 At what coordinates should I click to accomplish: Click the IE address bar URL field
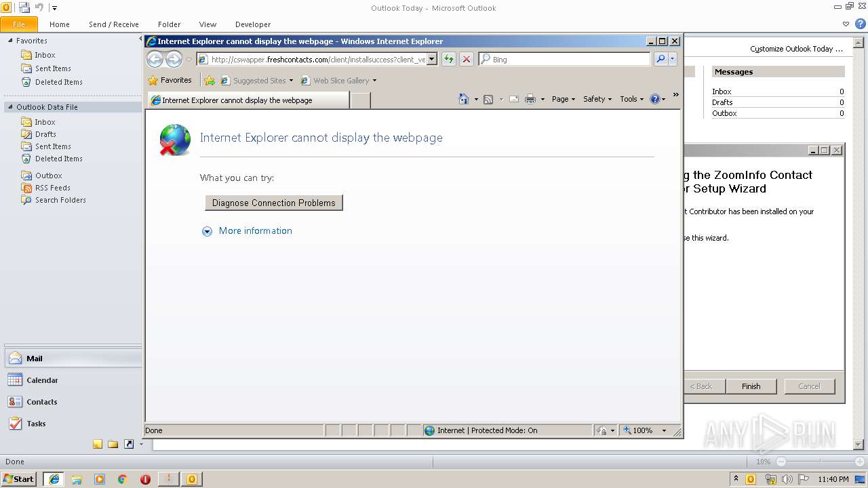tap(312, 60)
